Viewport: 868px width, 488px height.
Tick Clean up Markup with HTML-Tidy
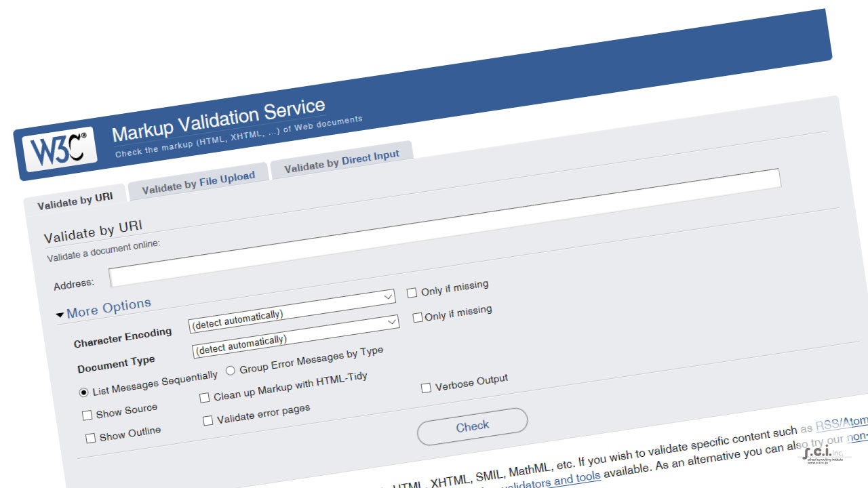[x=205, y=398]
